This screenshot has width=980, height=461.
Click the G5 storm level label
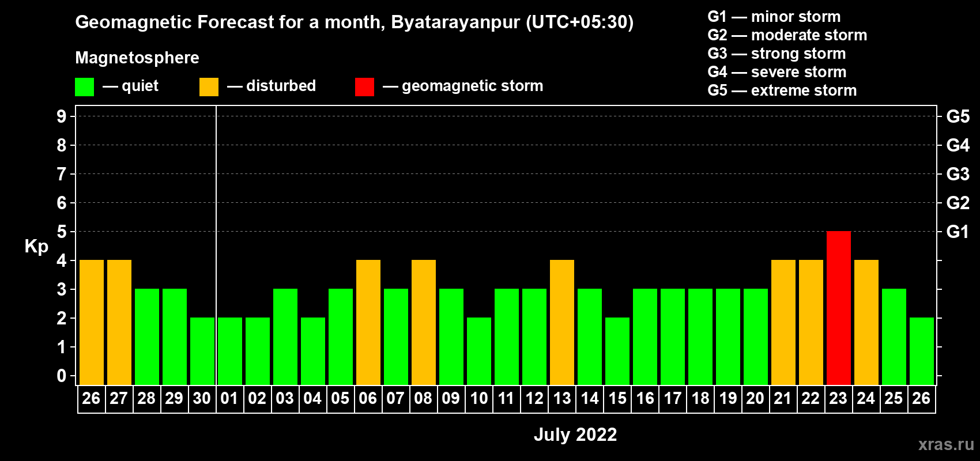pos(958,116)
